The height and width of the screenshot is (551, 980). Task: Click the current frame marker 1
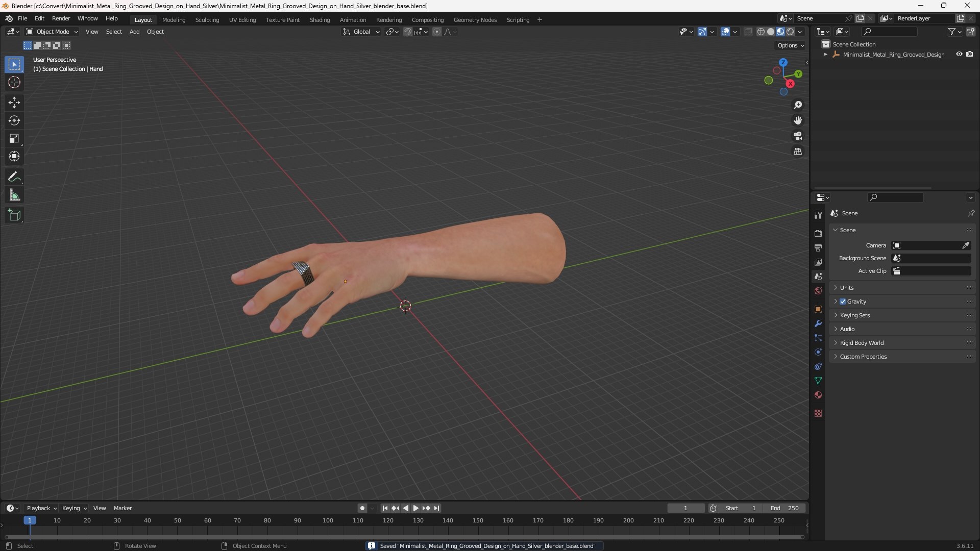click(x=30, y=520)
